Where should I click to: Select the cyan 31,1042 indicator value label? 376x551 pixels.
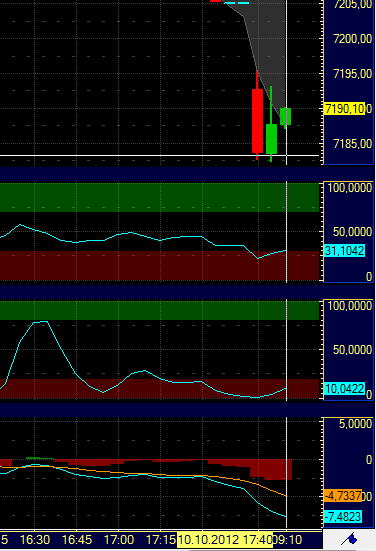coord(344,251)
